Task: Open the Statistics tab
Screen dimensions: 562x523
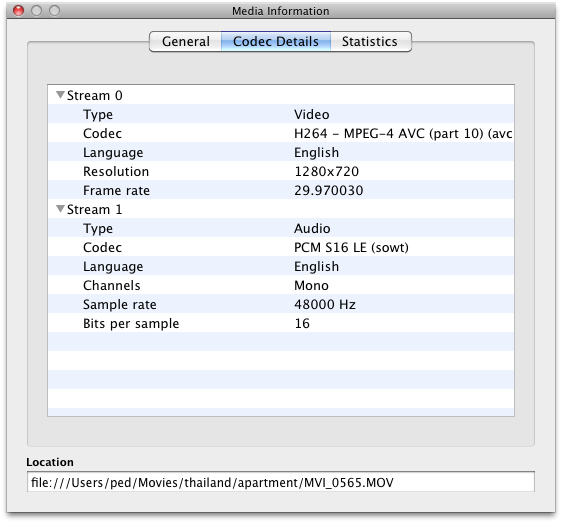Action: click(370, 42)
